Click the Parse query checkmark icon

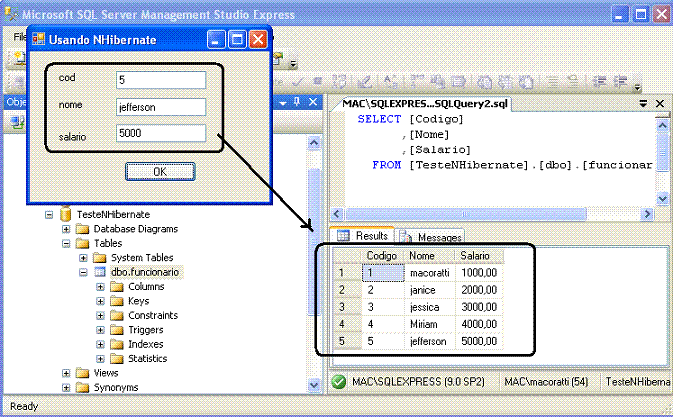pyautogui.click(x=297, y=82)
